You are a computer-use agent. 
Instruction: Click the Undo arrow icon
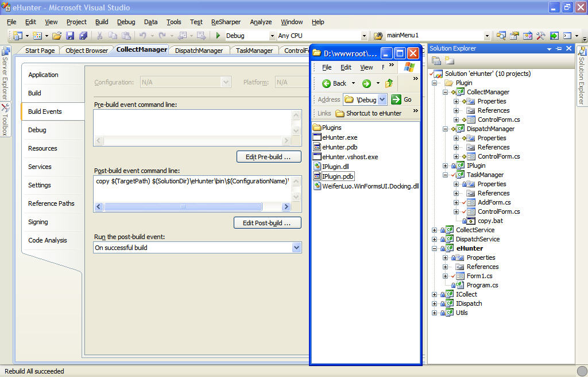pyautogui.click(x=143, y=36)
